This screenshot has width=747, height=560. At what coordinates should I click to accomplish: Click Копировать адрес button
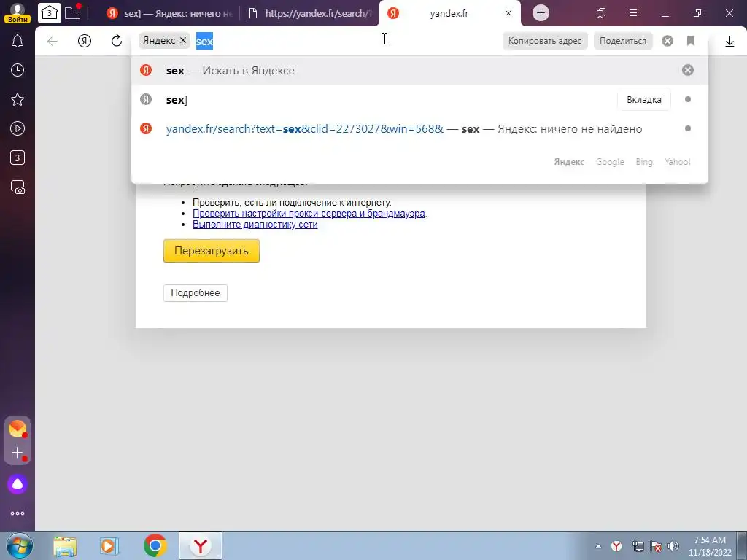[x=544, y=41]
